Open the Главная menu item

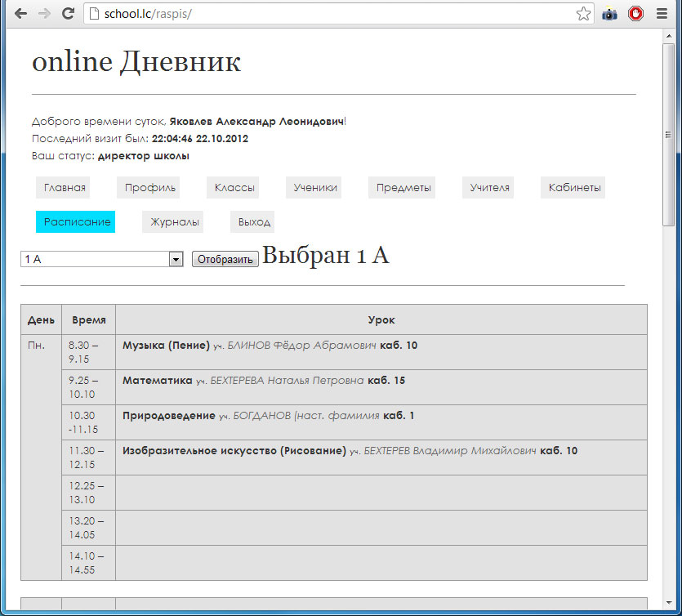pyautogui.click(x=63, y=188)
